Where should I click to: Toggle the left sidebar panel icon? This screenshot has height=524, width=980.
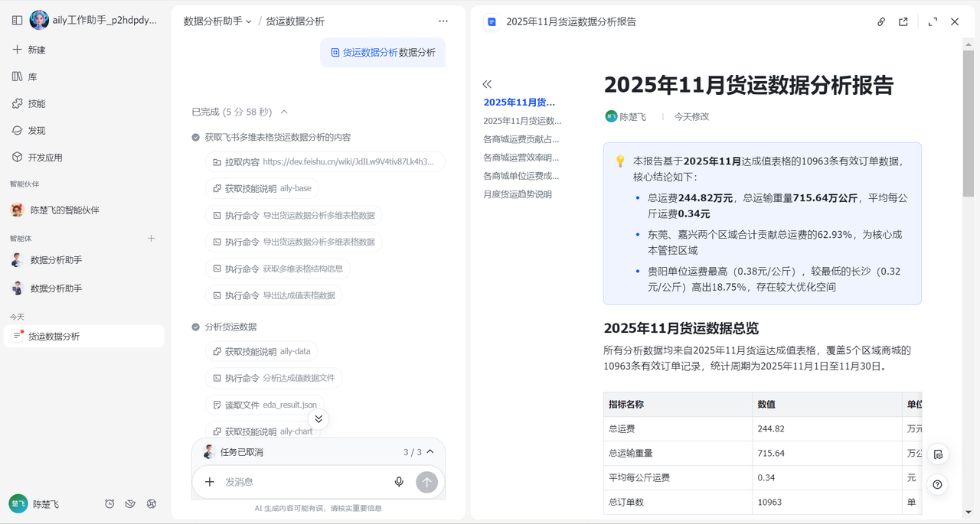[17, 21]
